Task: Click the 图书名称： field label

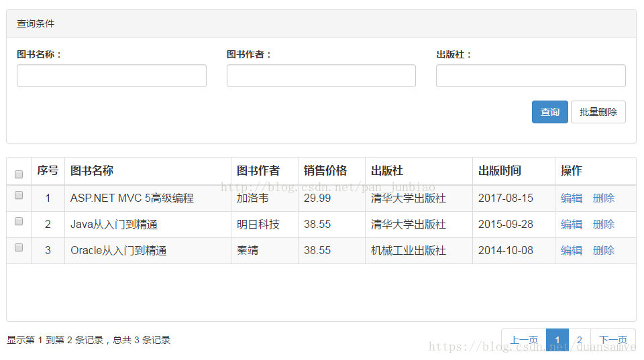Action: pyautogui.click(x=39, y=54)
